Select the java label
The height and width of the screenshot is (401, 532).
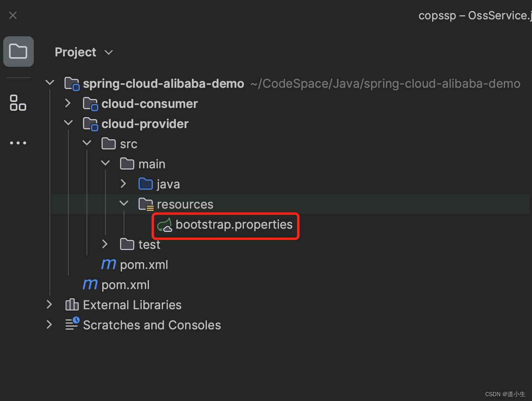168,184
